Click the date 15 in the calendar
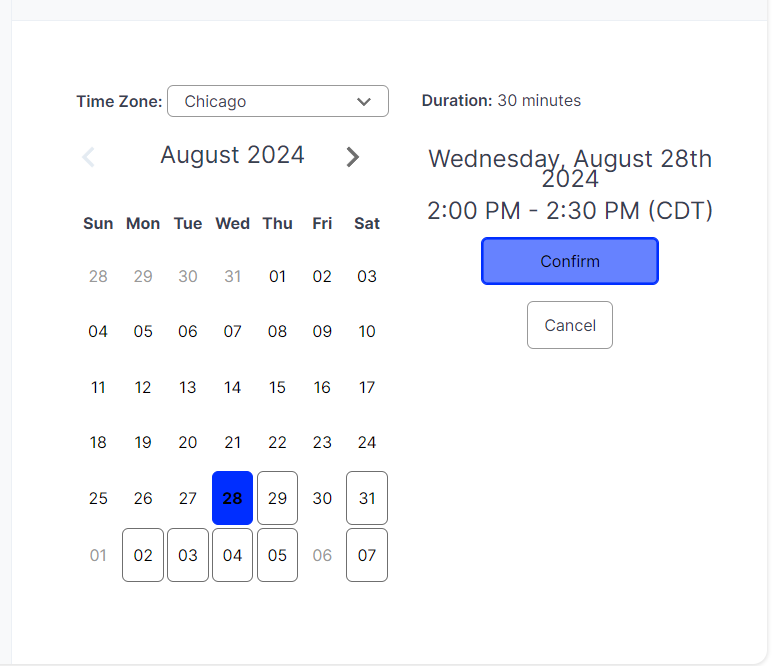Viewport: 783px width, 666px height. [277, 387]
